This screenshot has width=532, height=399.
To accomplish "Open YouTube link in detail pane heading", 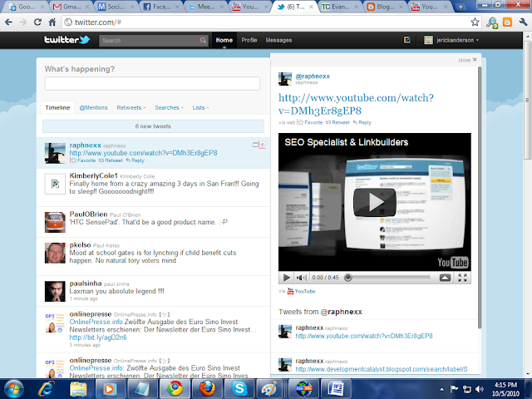I will pyautogui.click(x=356, y=104).
